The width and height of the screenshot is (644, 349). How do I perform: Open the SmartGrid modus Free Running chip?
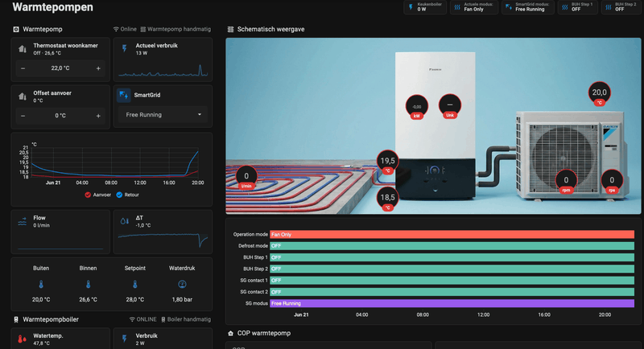coord(528,7)
